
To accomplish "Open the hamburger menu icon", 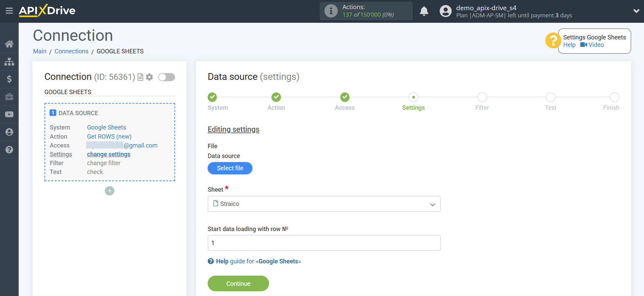I will coord(9,11).
